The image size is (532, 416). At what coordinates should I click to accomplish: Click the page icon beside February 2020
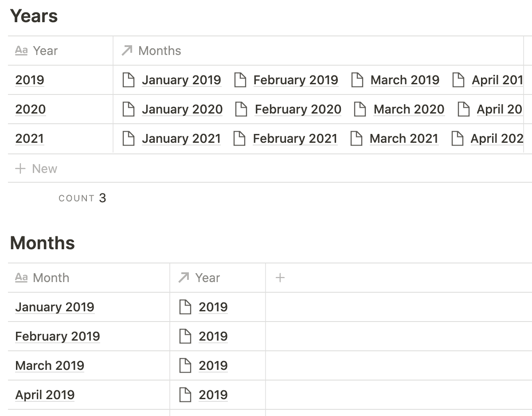coord(242,109)
